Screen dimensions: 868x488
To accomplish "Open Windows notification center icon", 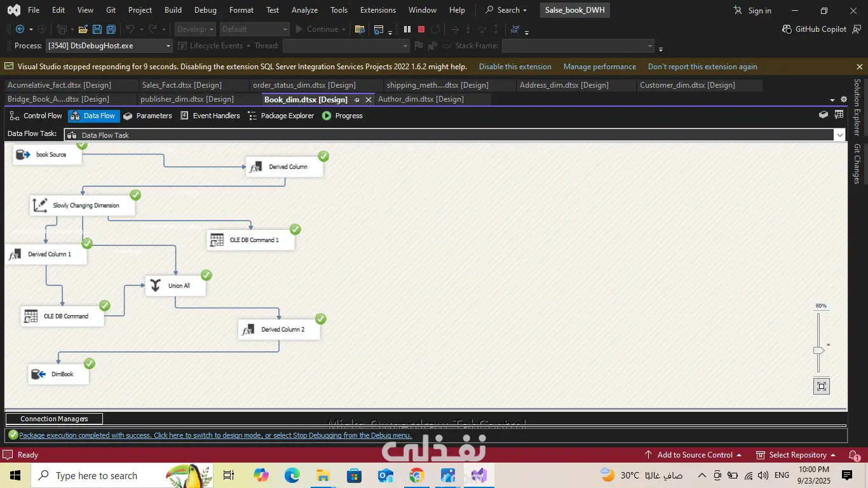I will pos(847,475).
